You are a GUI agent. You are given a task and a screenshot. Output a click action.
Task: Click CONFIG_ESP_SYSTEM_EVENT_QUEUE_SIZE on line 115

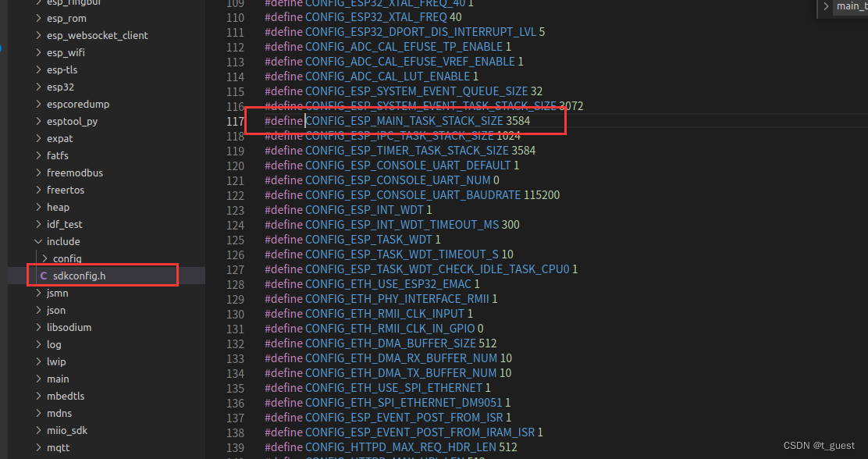416,91
